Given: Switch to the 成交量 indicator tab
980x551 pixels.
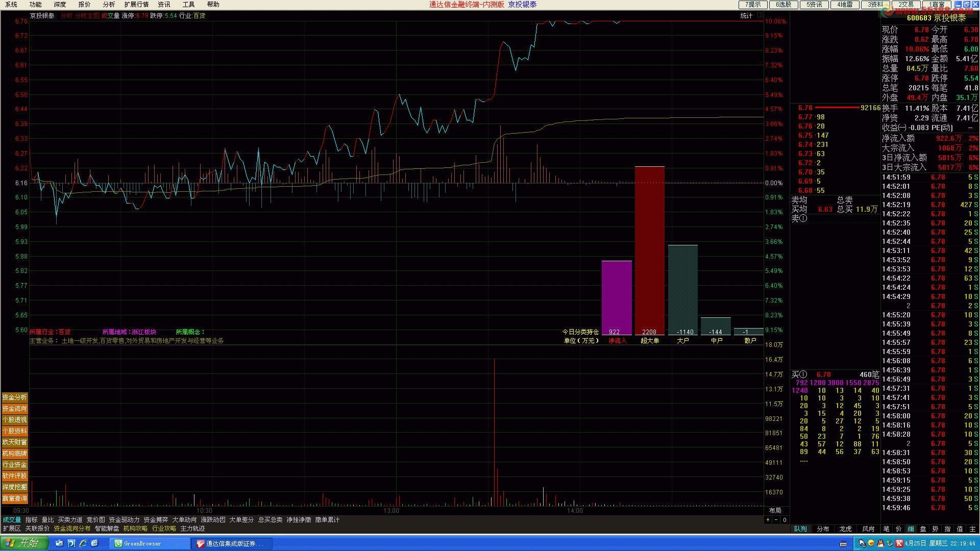Looking at the screenshot, I should coord(12,520).
